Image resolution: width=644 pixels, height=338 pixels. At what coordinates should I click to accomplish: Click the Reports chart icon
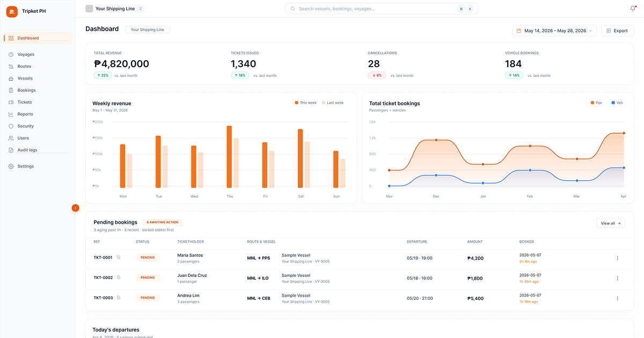(11, 114)
